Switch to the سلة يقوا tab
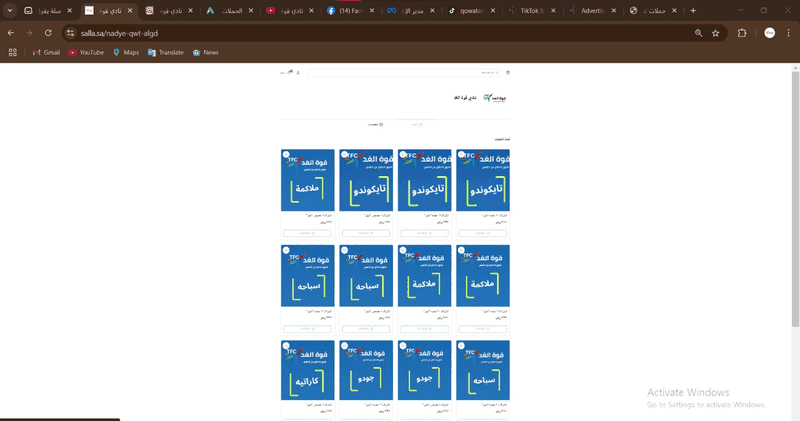This screenshot has height=421, width=800. point(48,10)
